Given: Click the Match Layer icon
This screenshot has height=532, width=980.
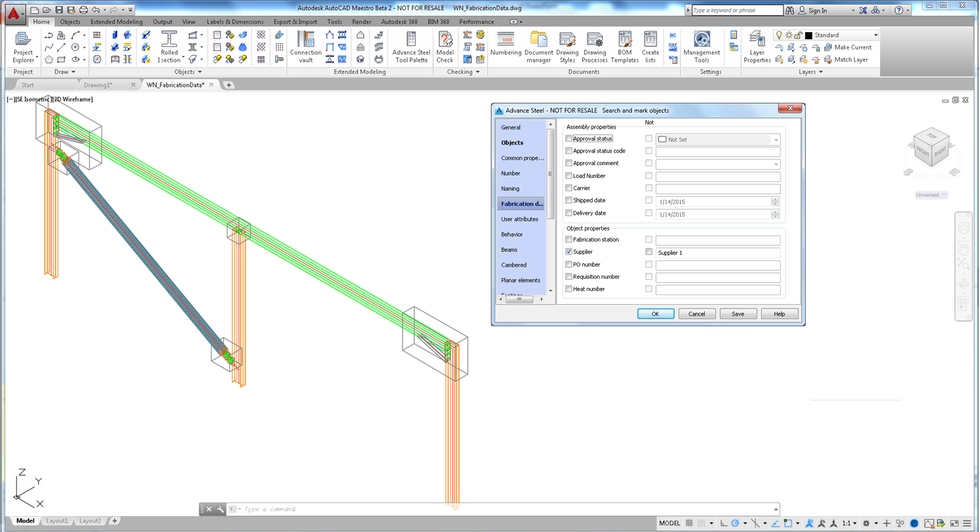Looking at the screenshot, I should 828,59.
